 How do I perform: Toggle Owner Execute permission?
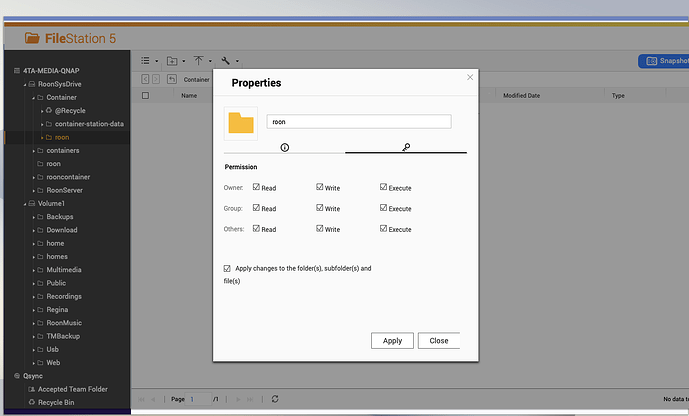pyautogui.click(x=383, y=187)
